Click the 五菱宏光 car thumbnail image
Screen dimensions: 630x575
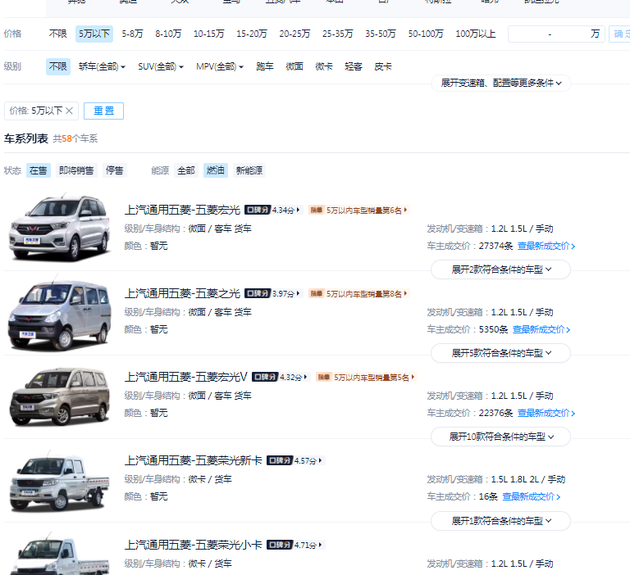[59, 228]
